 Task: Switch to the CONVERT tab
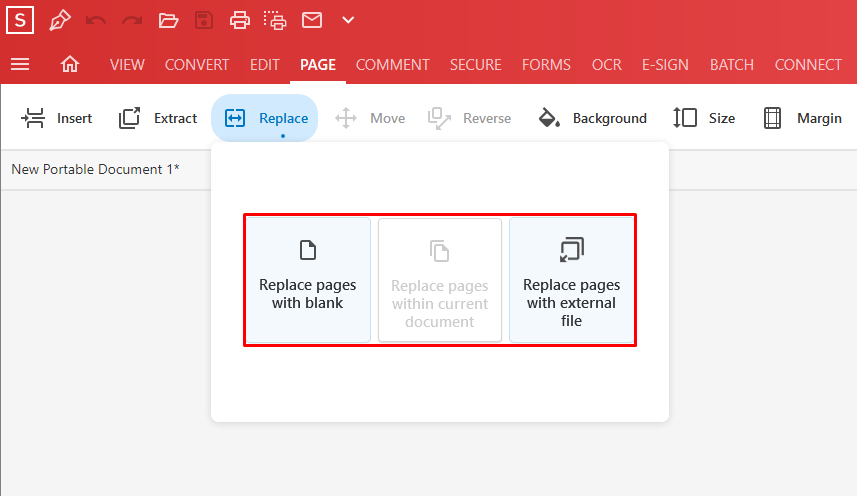197,64
